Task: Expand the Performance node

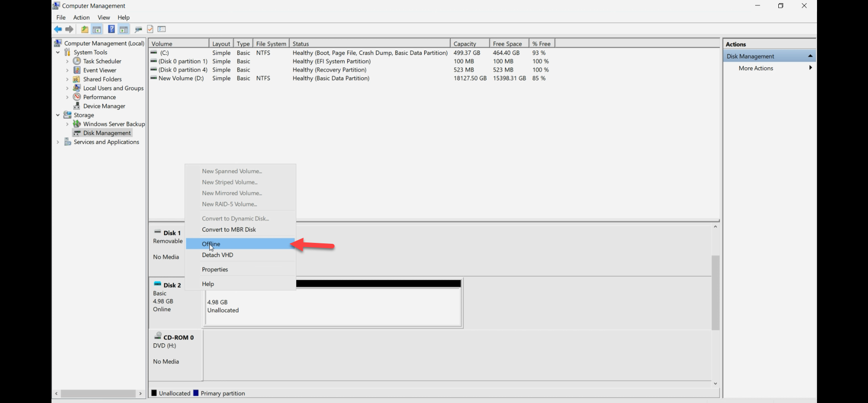Action: pos(67,97)
